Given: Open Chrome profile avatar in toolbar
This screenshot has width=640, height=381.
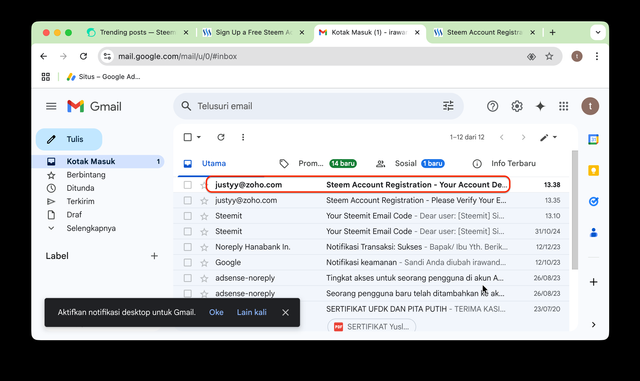Looking at the screenshot, I should pos(577,56).
